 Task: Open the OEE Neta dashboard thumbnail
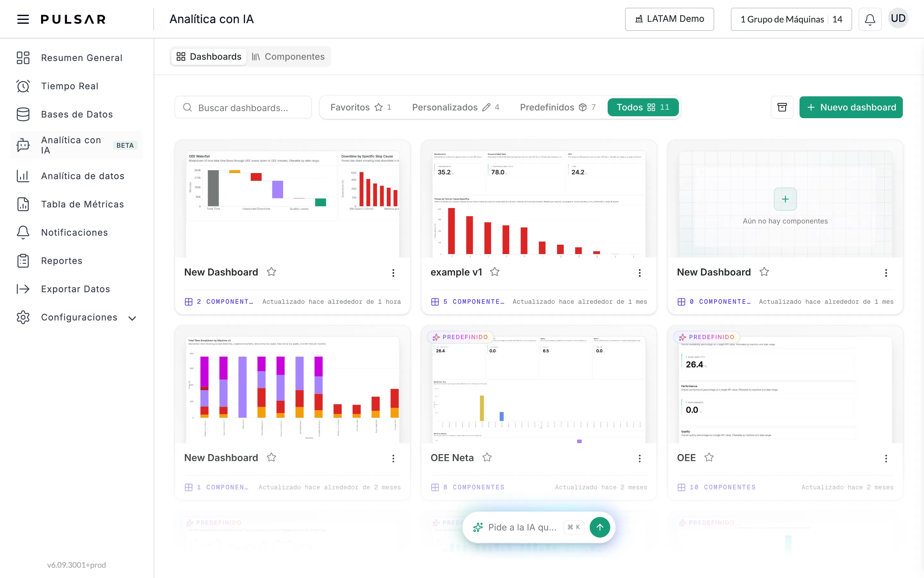539,390
